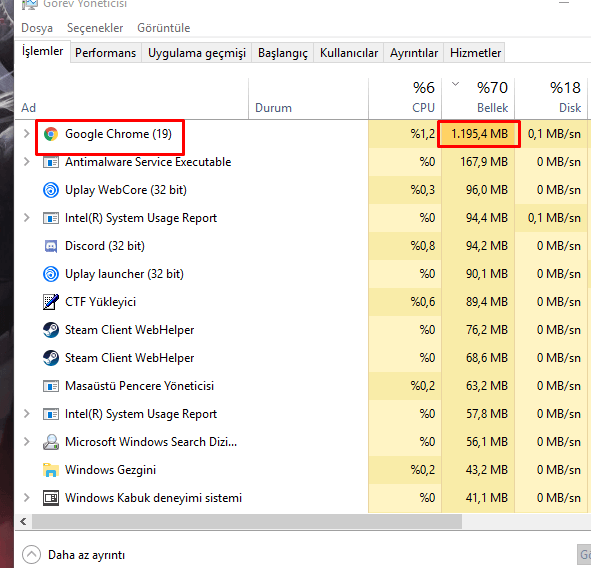Viewport: 591px width, 568px height.
Task: Switch to the Performans tab
Action: click(106, 53)
